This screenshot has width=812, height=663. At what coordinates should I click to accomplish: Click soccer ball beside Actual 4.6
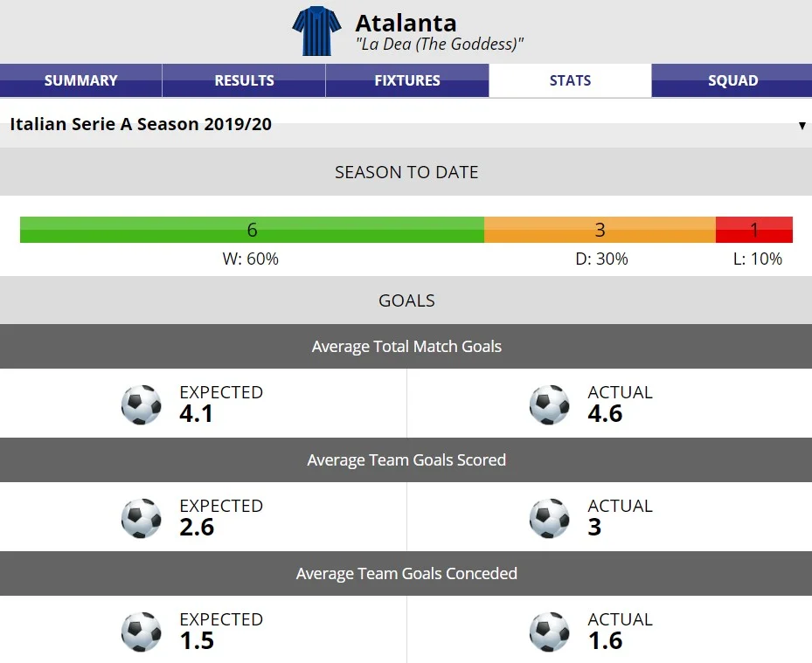(550, 404)
